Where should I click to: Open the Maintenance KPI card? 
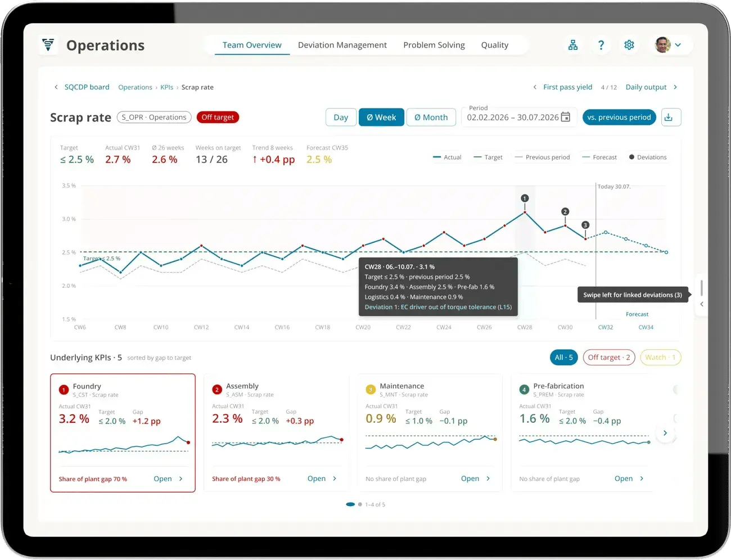[430, 433]
